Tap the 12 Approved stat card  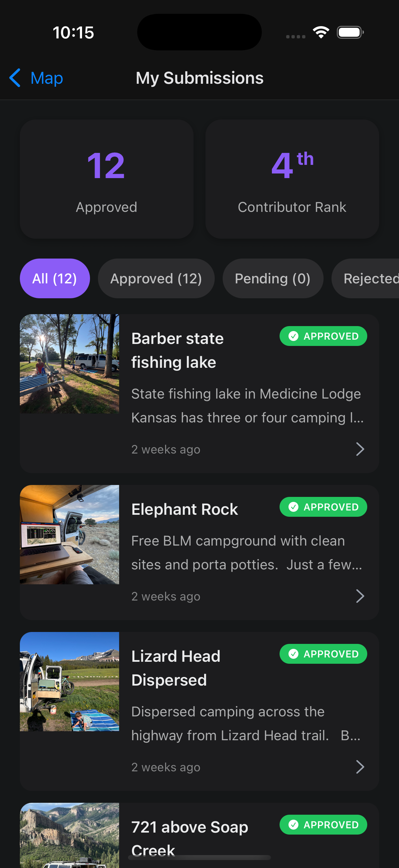click(107, 179)
